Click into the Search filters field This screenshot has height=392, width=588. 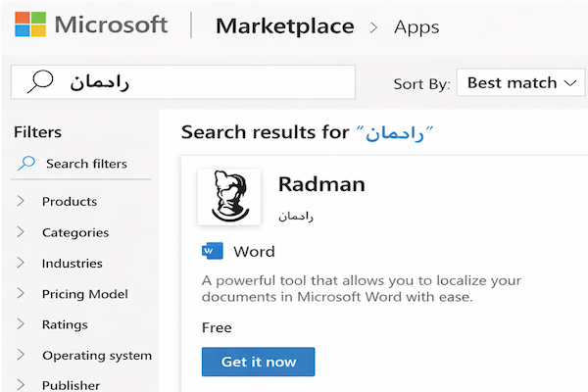click(x=88, y=164)
